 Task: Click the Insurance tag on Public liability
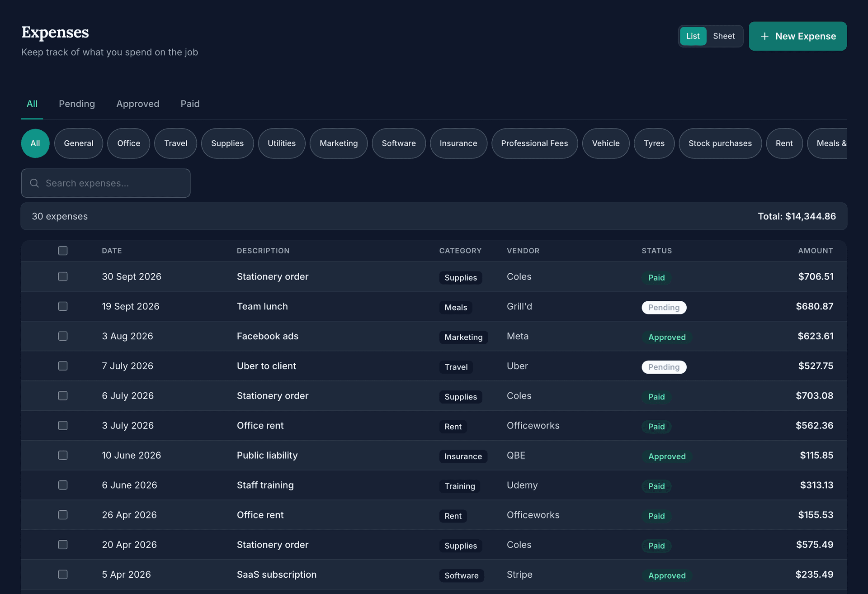pyautogui.click(x=463, y=456)
